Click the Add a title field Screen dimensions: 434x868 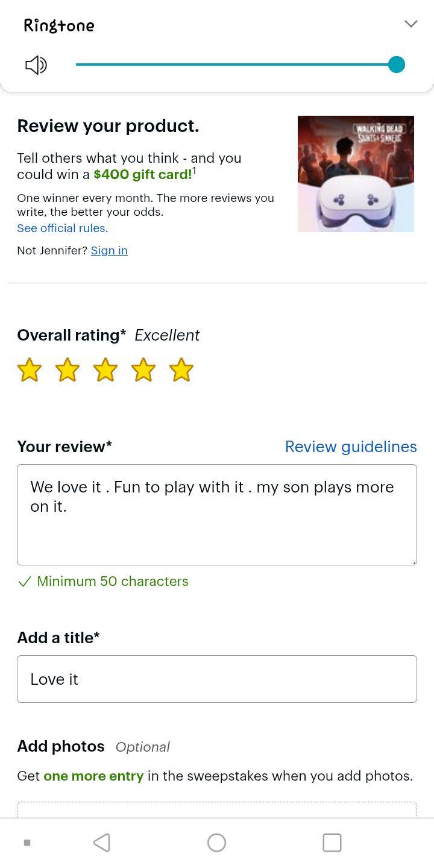217,679
